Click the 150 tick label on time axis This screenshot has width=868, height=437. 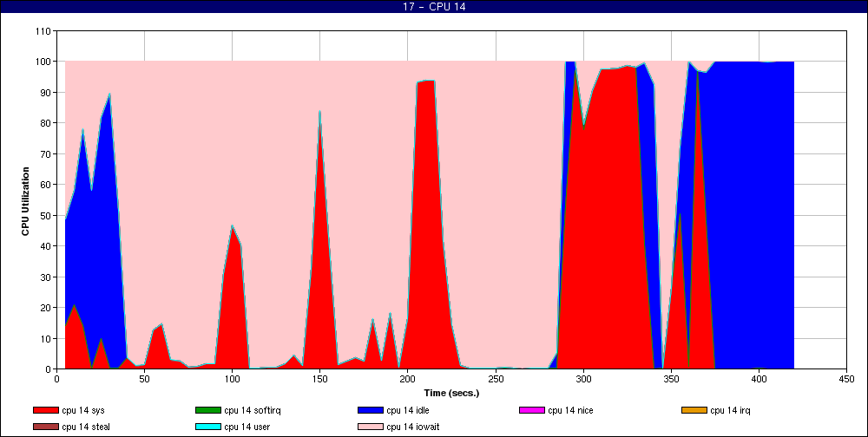(320, 379)
